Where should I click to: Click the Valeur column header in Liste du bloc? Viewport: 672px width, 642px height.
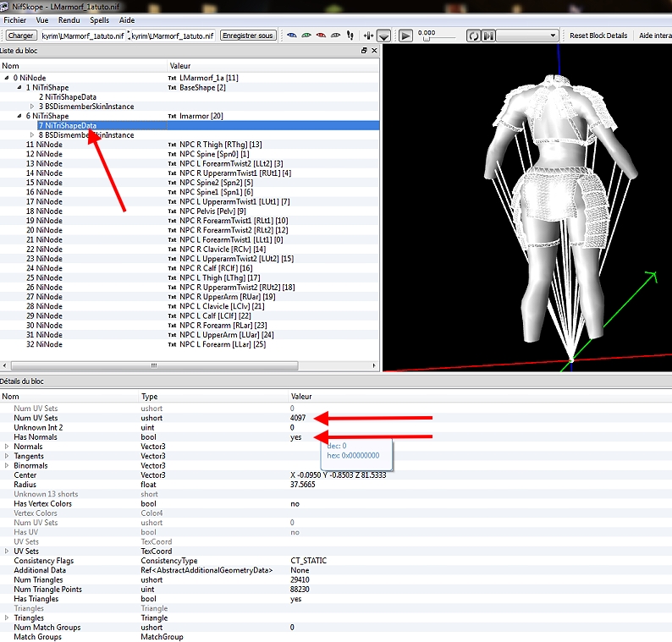tap(273, 66)
